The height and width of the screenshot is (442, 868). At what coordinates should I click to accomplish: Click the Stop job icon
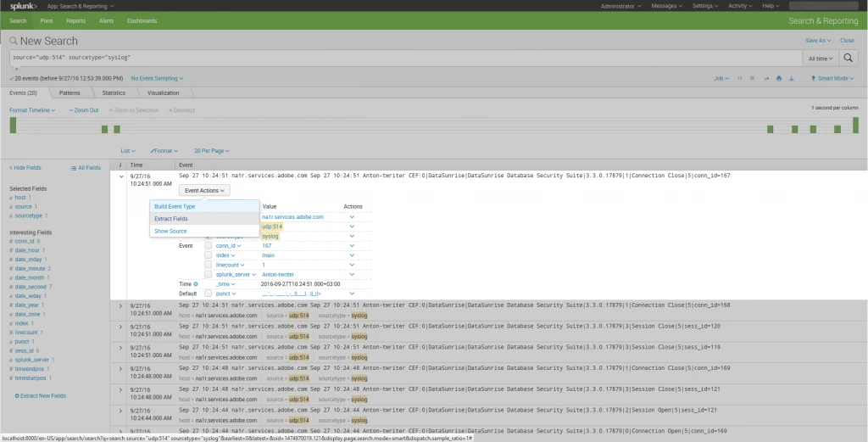point(753,78)
